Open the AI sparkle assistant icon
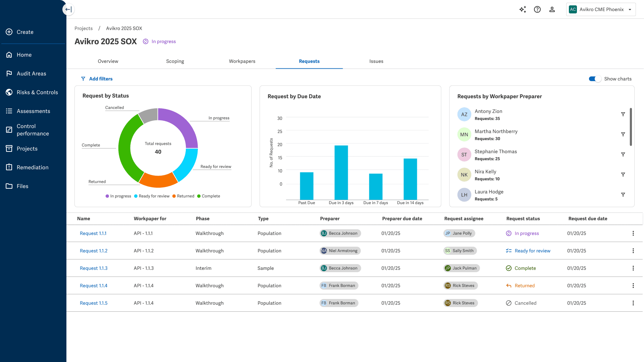The image size is (644, 362). tap(523, 9)
